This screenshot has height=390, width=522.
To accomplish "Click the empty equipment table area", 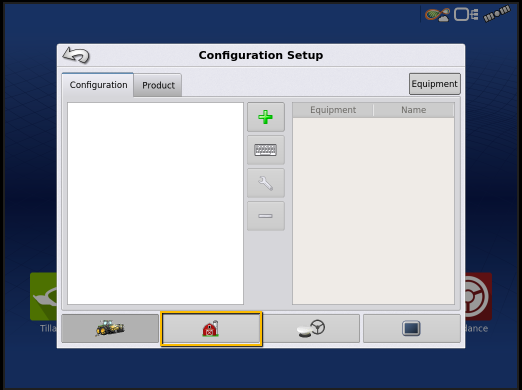I will [x=373, y=211].
